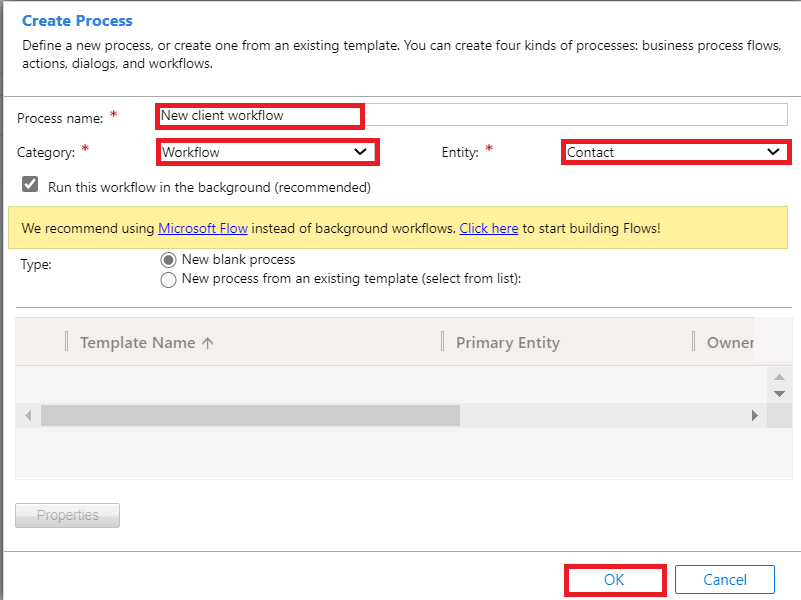Click the Process name text field
The image size is (801, 600).
tap(470, 115)
